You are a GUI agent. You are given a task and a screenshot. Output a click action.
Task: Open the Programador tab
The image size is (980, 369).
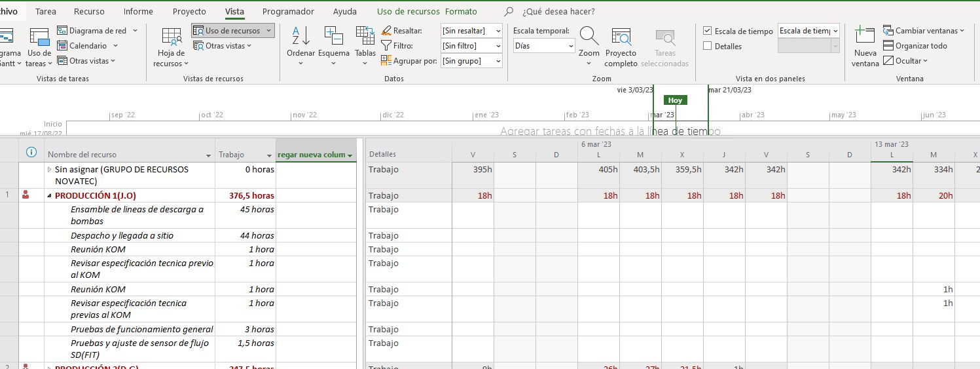(x=288, y=11)
